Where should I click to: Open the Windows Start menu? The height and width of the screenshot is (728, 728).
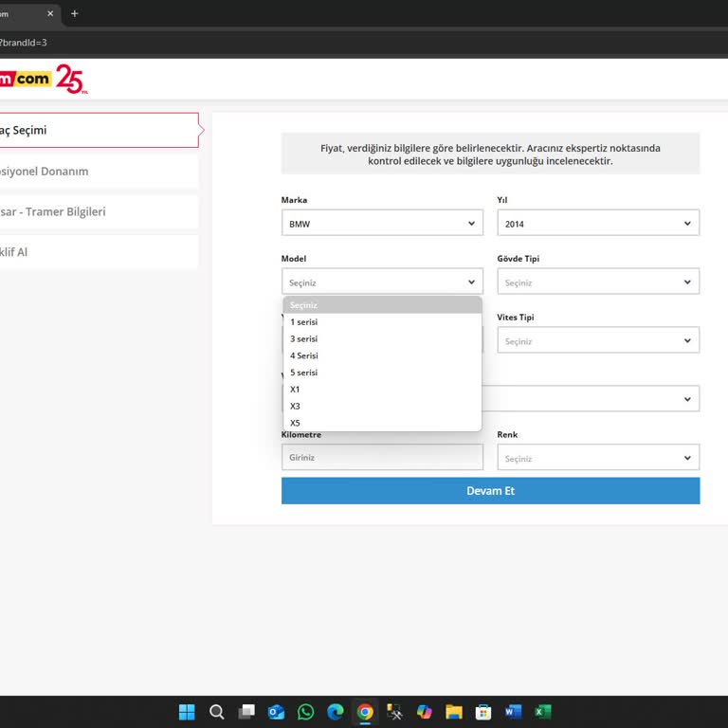point(187,712)
